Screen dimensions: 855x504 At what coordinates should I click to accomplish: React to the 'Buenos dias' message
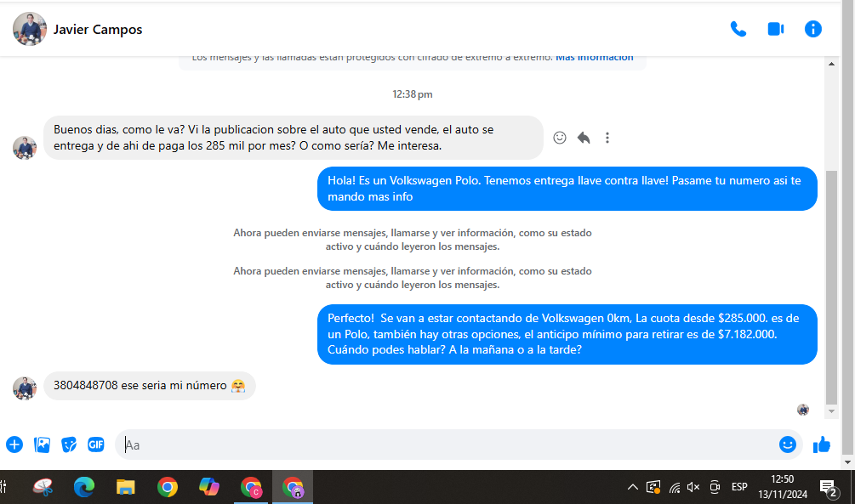pos(560,138)
